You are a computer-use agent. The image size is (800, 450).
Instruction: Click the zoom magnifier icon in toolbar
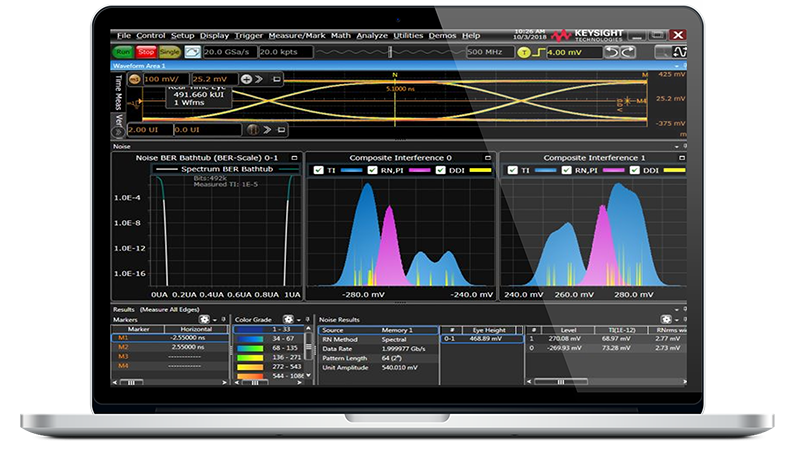point(662,52)
